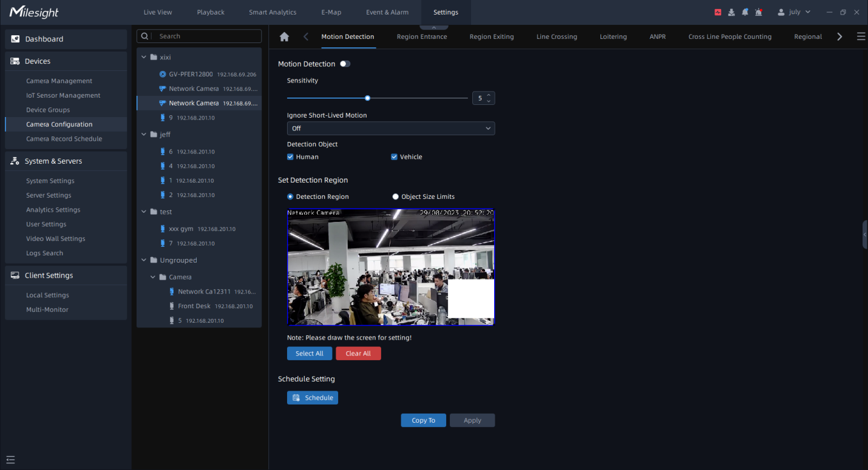868x470 pixels.
Task: Open the download manager icon
Action: coord(731,12)
